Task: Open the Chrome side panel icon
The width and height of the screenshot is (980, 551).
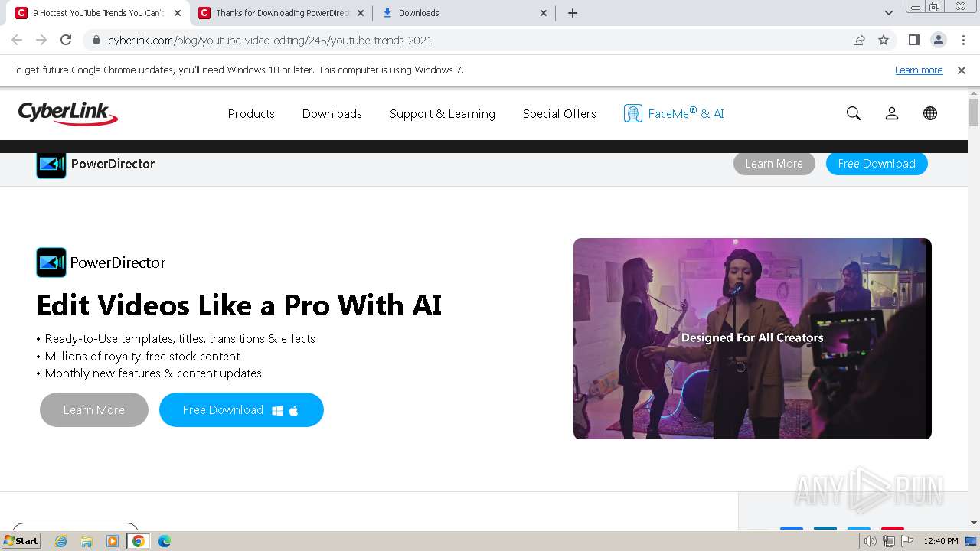Action: (913, 40)
